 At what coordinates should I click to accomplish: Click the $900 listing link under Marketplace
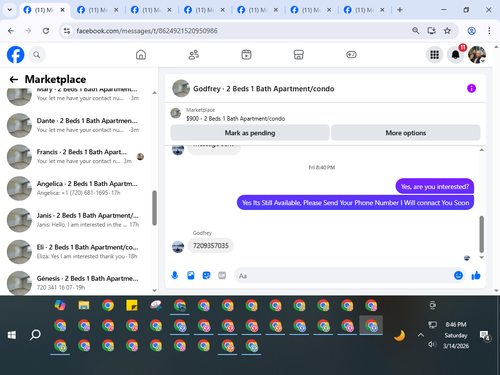click(x=235, y=119)
